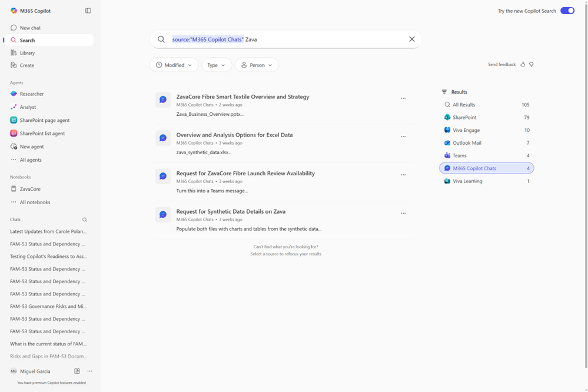This screenshot has height=392, width=588.
Task: Click the Send feedback link
Action: click(501, 64)
